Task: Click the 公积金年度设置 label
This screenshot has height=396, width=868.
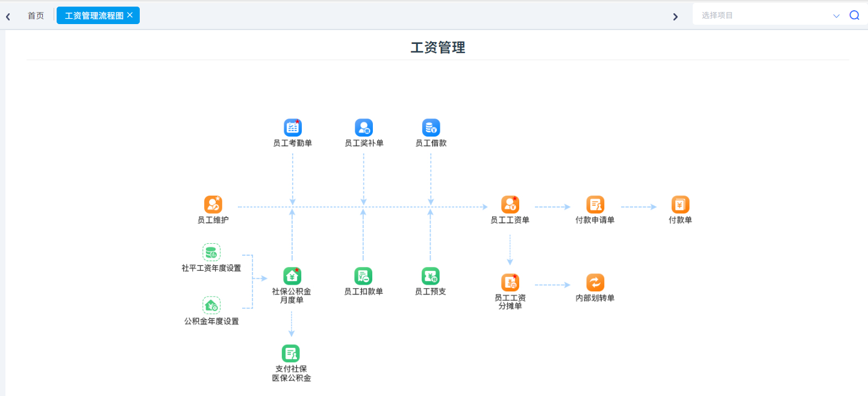Action: pyautogui.click(x=211, y=321)
